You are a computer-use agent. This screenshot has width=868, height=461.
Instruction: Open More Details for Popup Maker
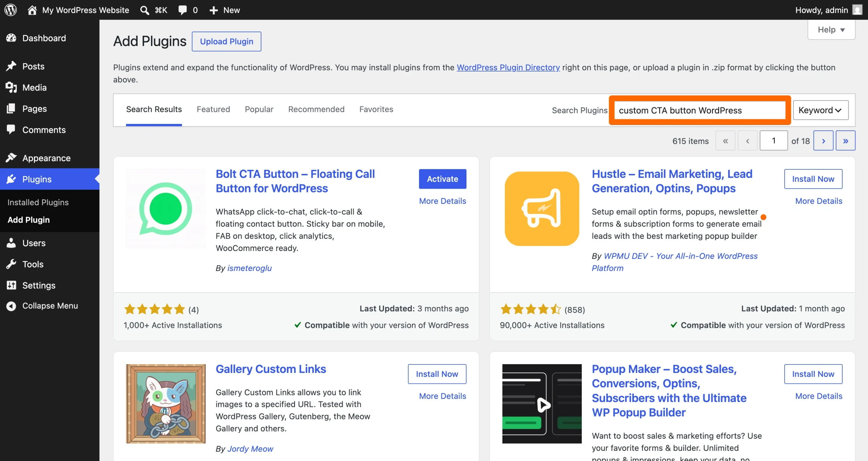(x=819, y=396)
